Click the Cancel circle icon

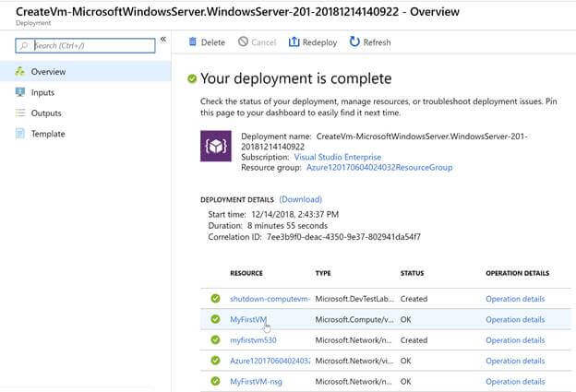243,42
